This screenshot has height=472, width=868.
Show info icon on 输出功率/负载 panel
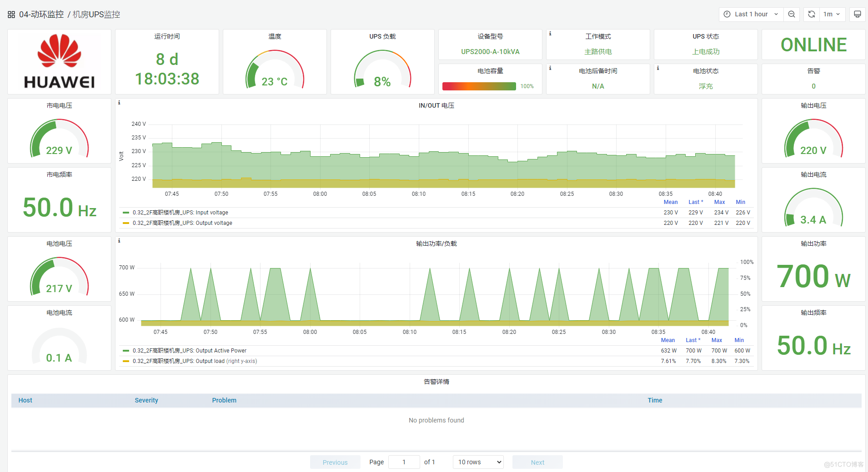pos(119,241)
